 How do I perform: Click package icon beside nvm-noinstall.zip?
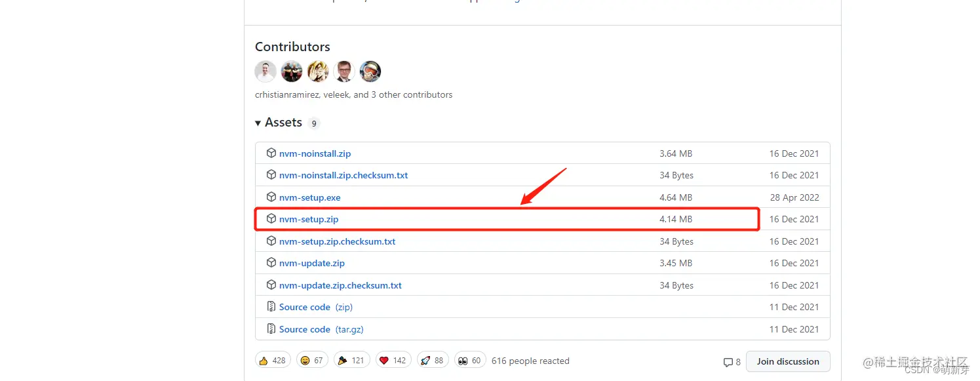tap(271, 153)
